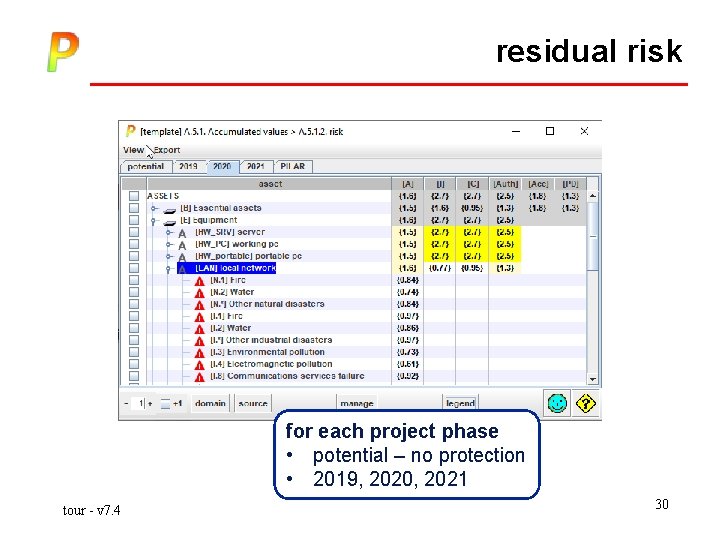Click the level number input field
Screen dimensions: 720x540
point(140,404)
